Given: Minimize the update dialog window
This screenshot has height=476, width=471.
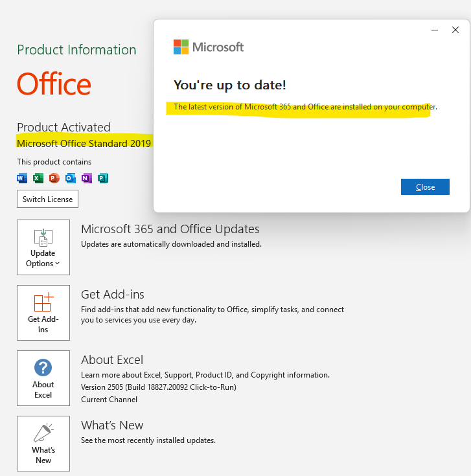Looking at the screenshot, I should (436, 30).
